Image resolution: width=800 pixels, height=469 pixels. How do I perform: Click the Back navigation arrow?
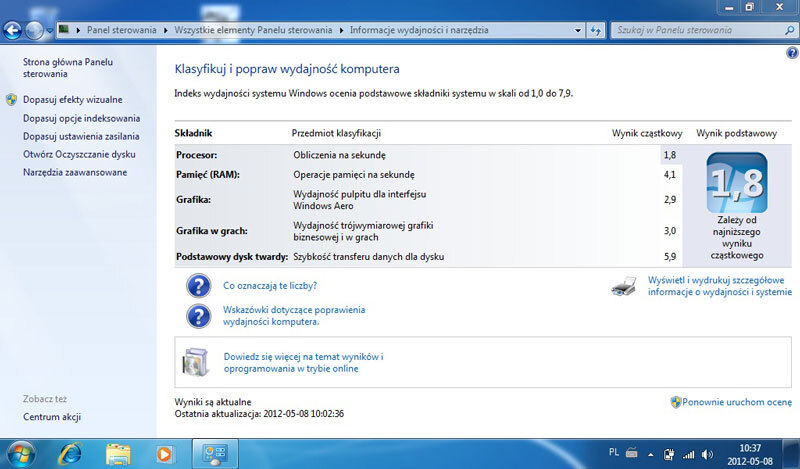(x=14, y=30)
